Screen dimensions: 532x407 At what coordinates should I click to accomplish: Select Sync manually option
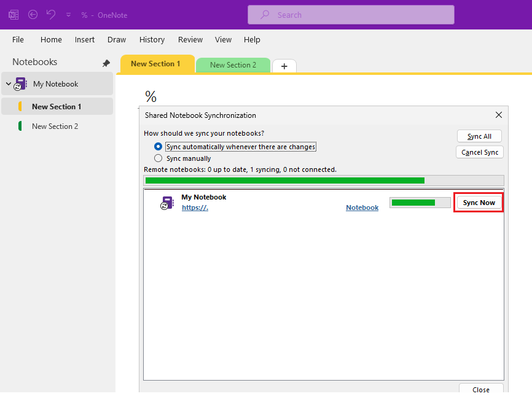point(182,158)
